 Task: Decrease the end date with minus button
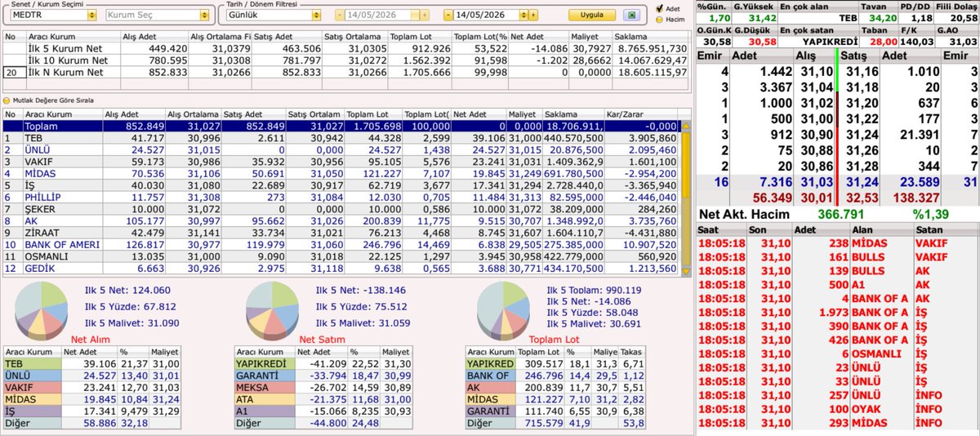click(450, 15)
